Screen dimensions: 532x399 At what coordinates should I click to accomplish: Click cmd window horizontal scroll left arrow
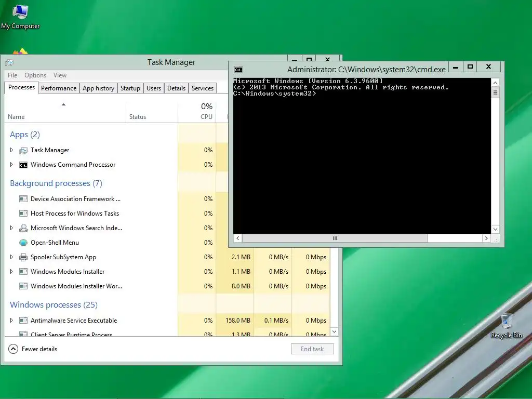(x=238, y=238)
